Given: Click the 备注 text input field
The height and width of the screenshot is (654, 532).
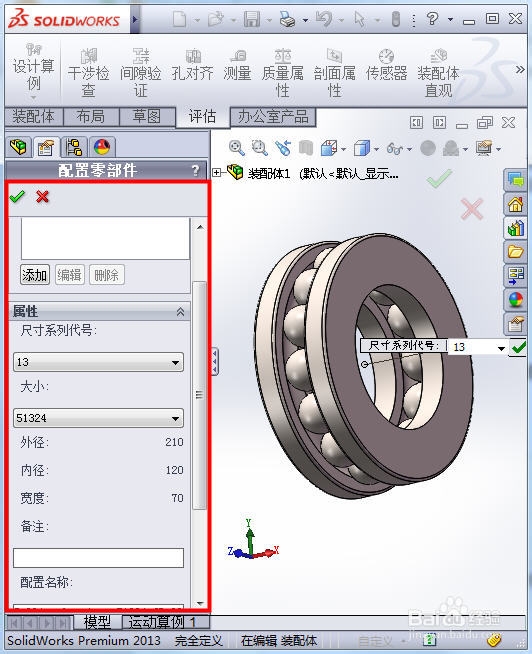Looking at the screenshot, I should pyautogui.click(x=98, y=558).
